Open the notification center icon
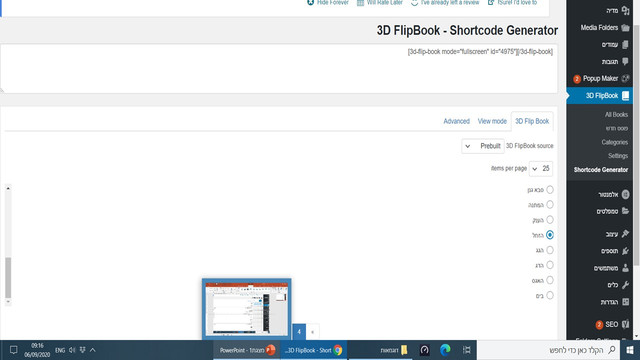Image resolution: width=640 pixels, height=360 pixels. (x=13, y=350)
